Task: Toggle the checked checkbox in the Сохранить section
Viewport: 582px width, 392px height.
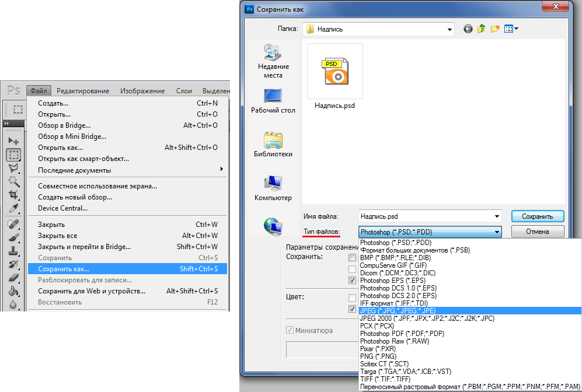Action: [352, 281]
